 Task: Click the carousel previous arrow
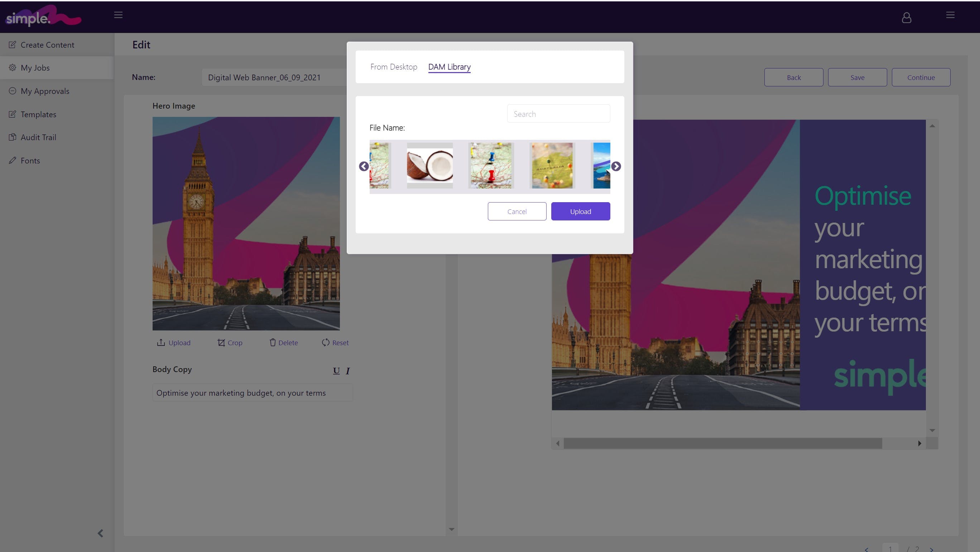(x=364, y=166)
